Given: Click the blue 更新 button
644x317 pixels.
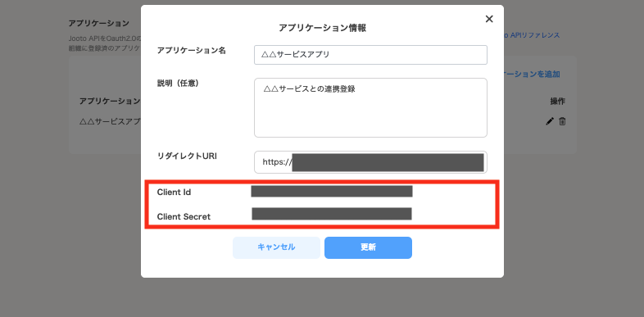Looking at the screenshot, I should tap(368, 247).
